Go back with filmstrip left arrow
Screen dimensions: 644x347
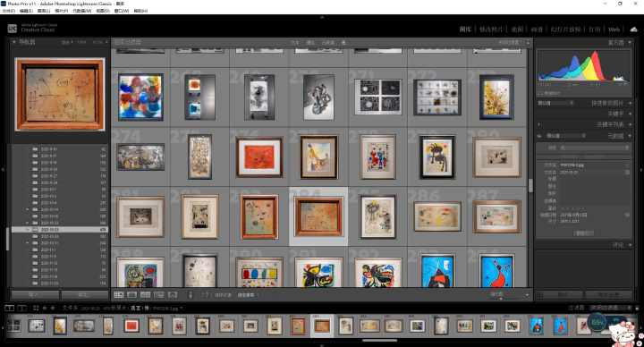(x=45, y=308)
